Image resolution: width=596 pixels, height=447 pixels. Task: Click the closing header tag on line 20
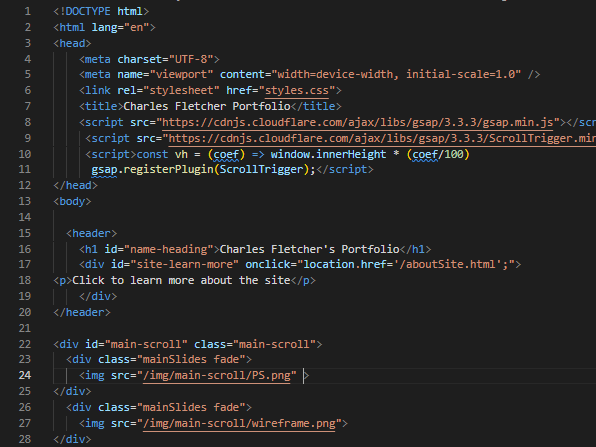pos(82,312)
